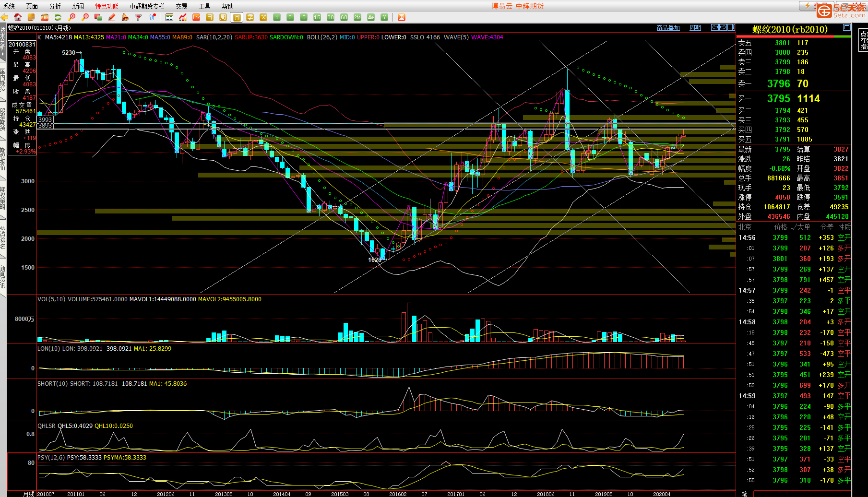This screenshot has width=868, height=497.
Task: Click the next contract right arrow button
Action: pyautogui.click(x=723, y=28)
